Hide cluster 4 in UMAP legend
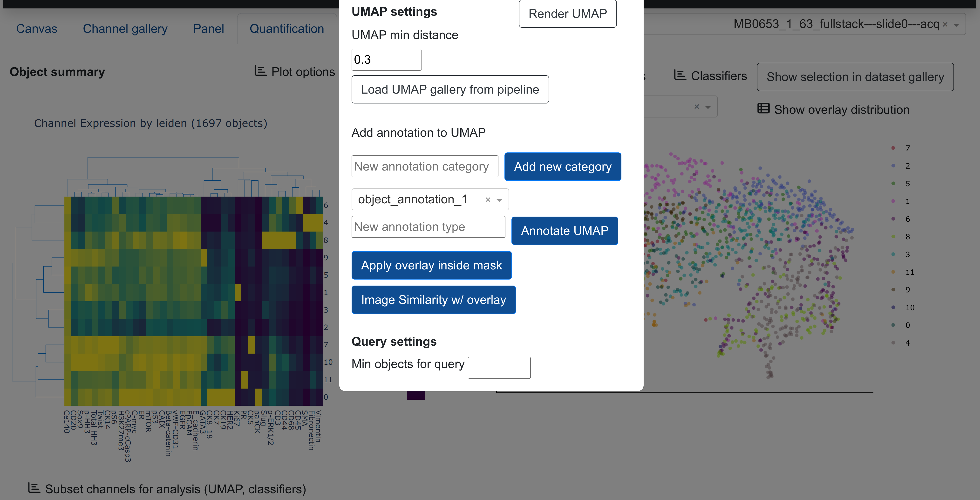Viewport: 980px width, 500px height. tap(907, 343)
